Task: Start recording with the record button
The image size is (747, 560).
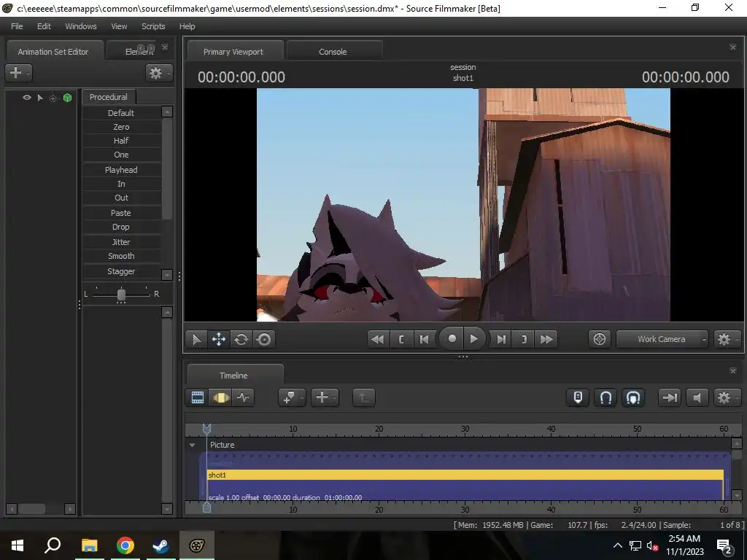Action: click(452, 338)
